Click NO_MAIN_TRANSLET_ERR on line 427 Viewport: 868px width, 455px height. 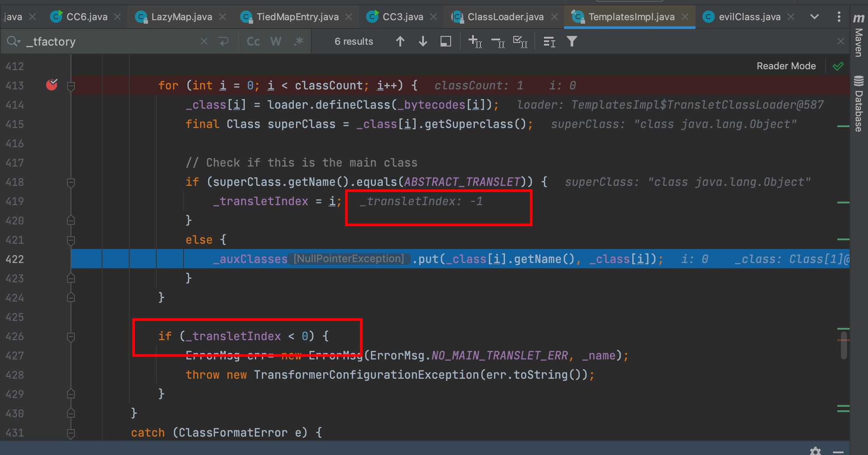[500, 355]
